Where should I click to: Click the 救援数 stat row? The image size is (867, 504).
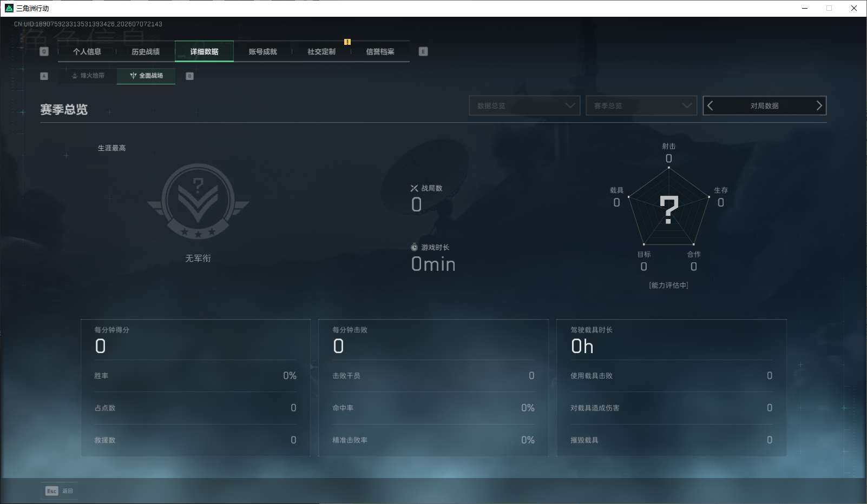pos(195,440)
